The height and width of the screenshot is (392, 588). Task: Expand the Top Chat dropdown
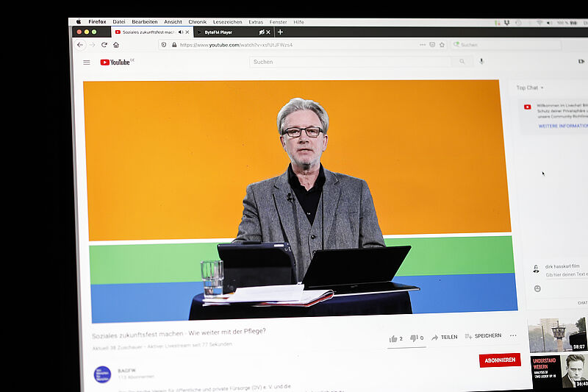coord(530,88)
